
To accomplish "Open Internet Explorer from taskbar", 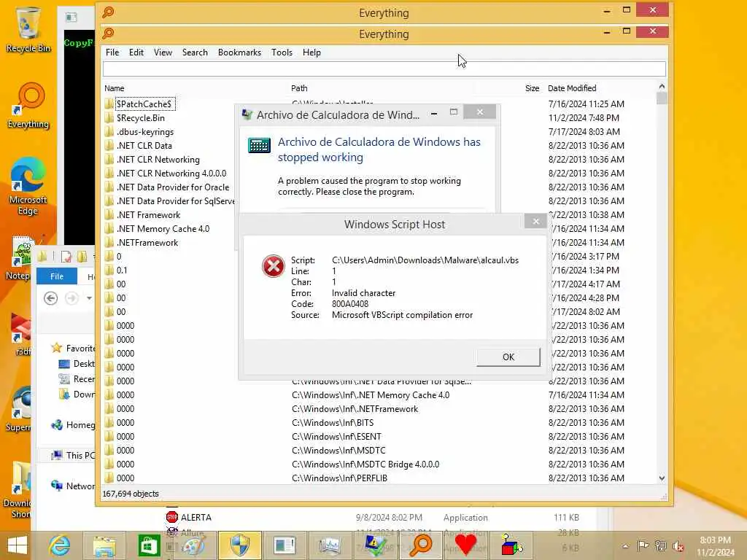I will (x=60, y=545).
